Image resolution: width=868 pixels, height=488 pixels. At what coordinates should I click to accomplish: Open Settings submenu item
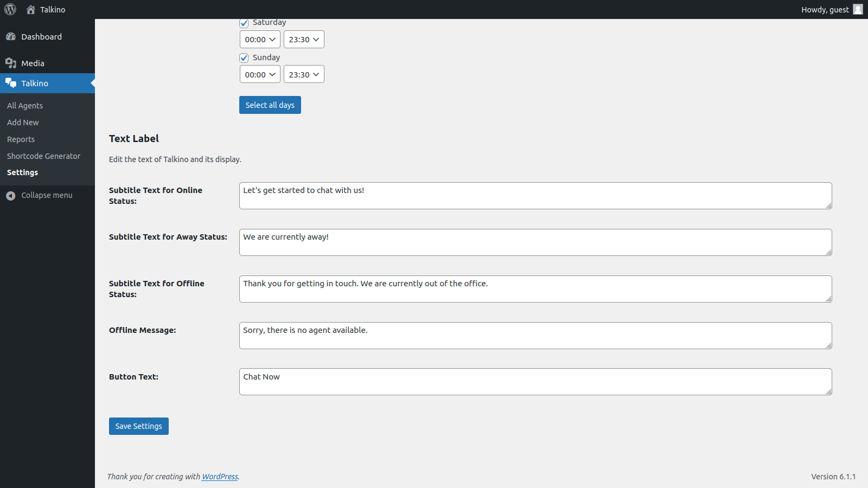coord(22,172)
